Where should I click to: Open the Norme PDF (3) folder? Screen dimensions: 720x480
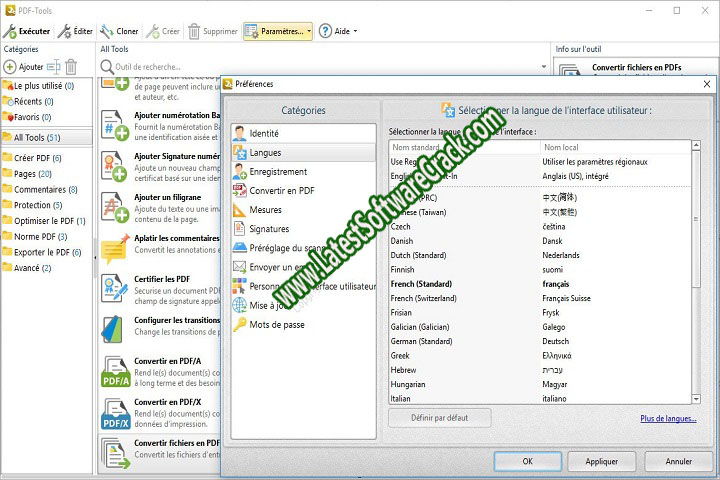[x=35, y=236]
